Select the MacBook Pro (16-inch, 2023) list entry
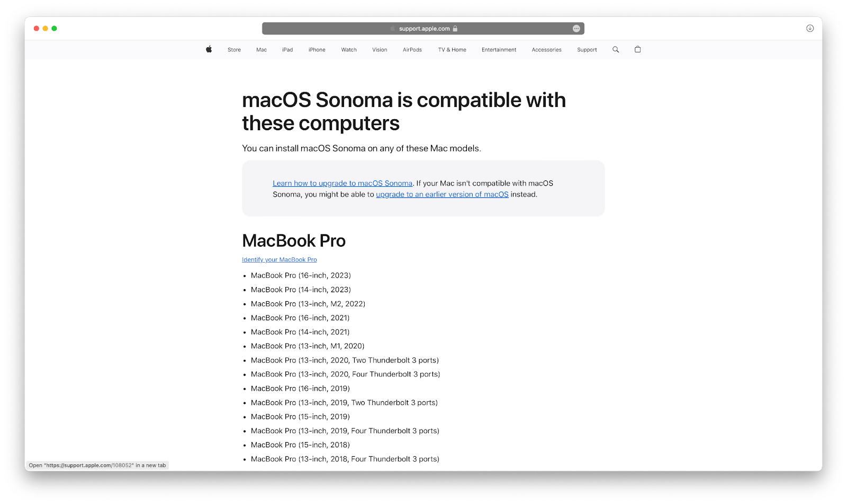Screen dimensions: 847x504 click(x=301, y=275)
